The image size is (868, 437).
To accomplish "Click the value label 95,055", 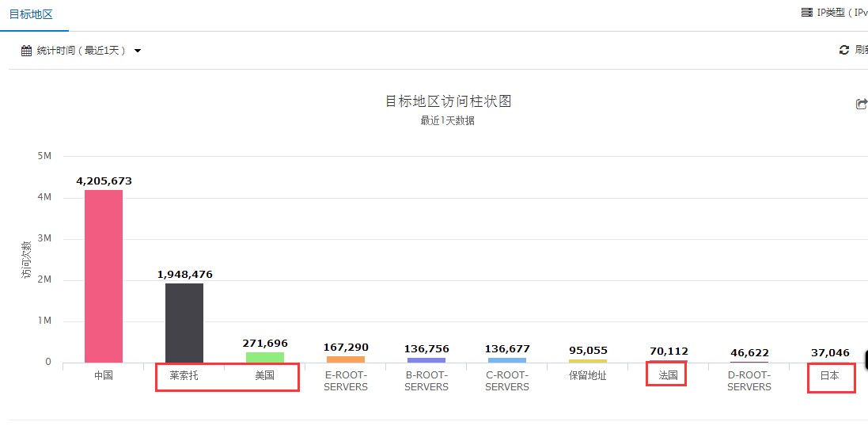I will (589, 351).
